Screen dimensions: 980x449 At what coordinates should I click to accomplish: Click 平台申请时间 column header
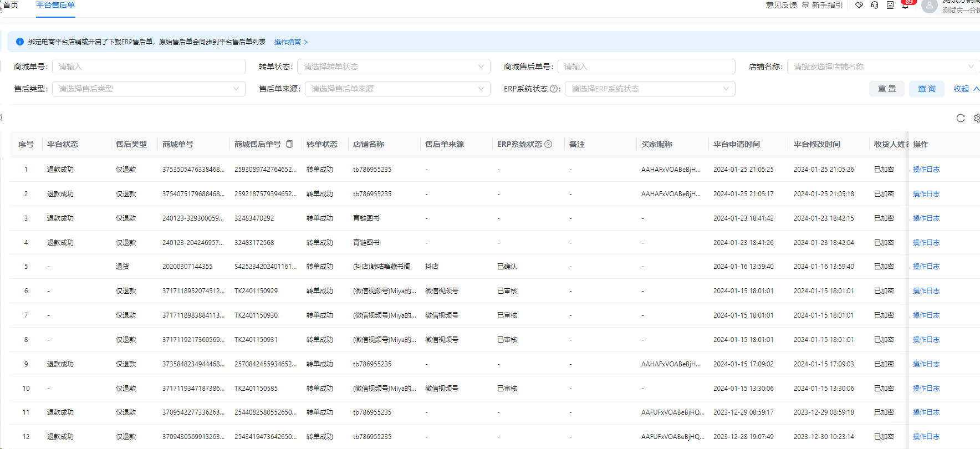(x=737, y=144)
